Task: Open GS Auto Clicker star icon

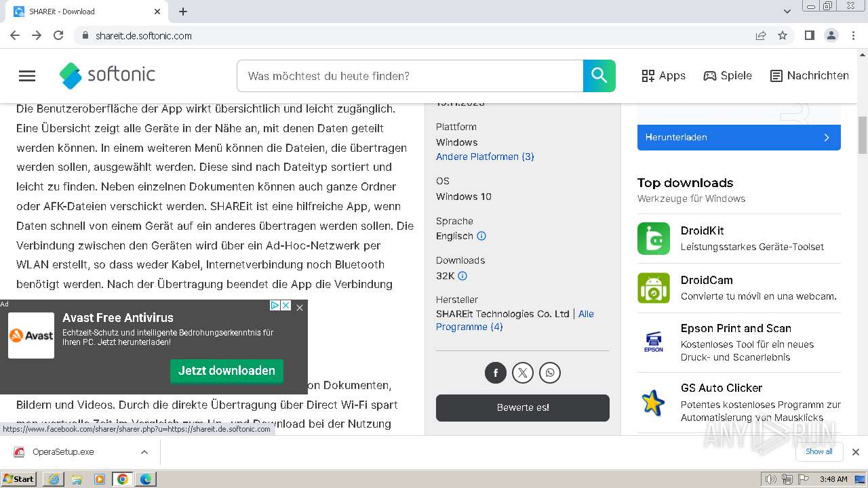Action: pos(654,403)
